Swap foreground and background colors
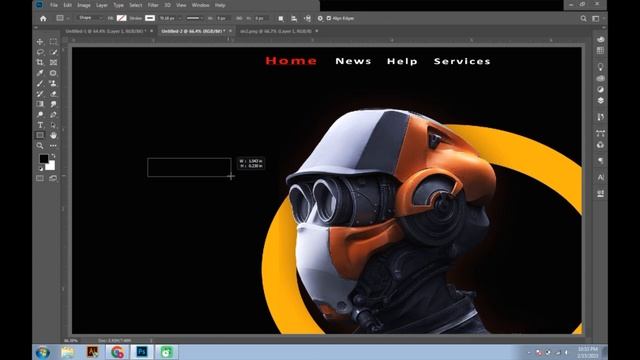The width and height of the screenshot is (640, 360). (53, 156)
